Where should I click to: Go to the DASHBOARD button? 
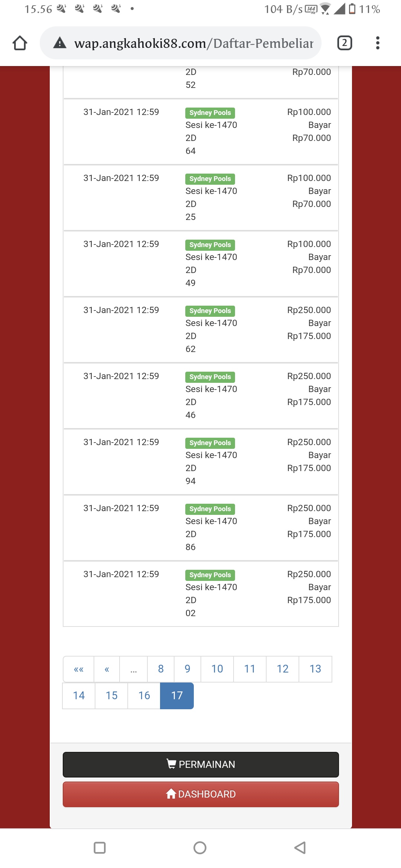(x=200, y=794)
